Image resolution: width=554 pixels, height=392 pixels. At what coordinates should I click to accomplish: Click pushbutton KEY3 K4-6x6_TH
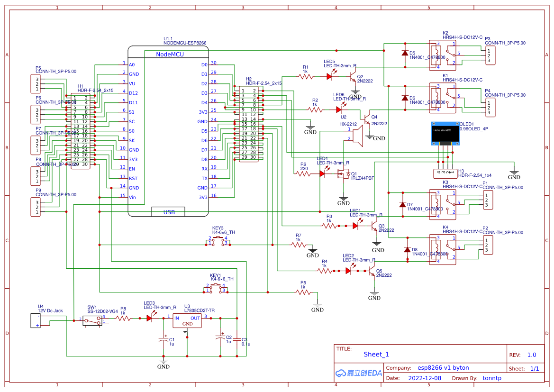pyautogui.click(x=219, y=240)
